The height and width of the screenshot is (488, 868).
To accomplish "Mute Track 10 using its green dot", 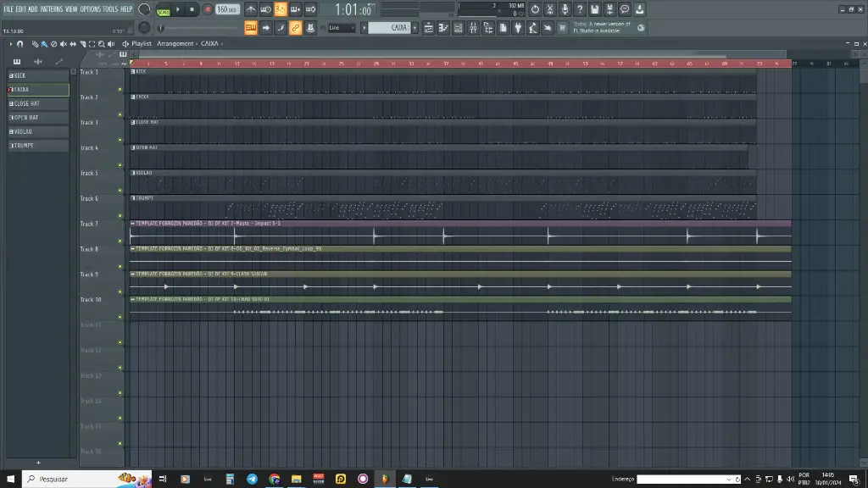I will tap(120, 317).
